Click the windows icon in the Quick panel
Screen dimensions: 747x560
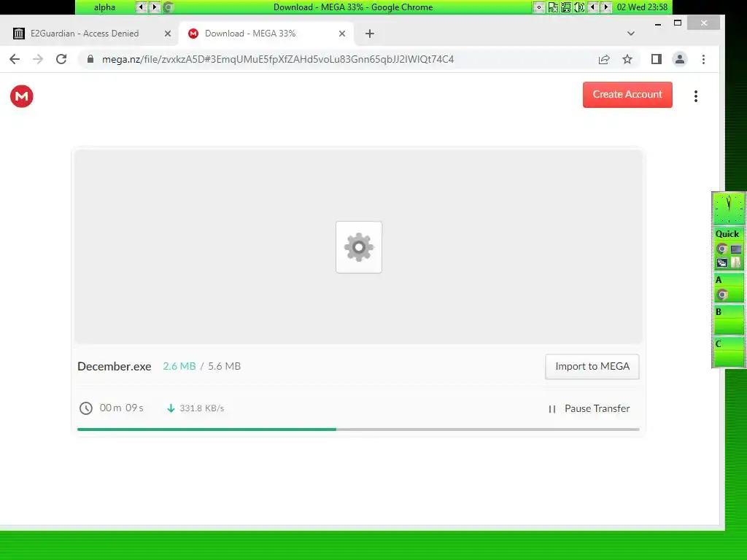[721, 262]
